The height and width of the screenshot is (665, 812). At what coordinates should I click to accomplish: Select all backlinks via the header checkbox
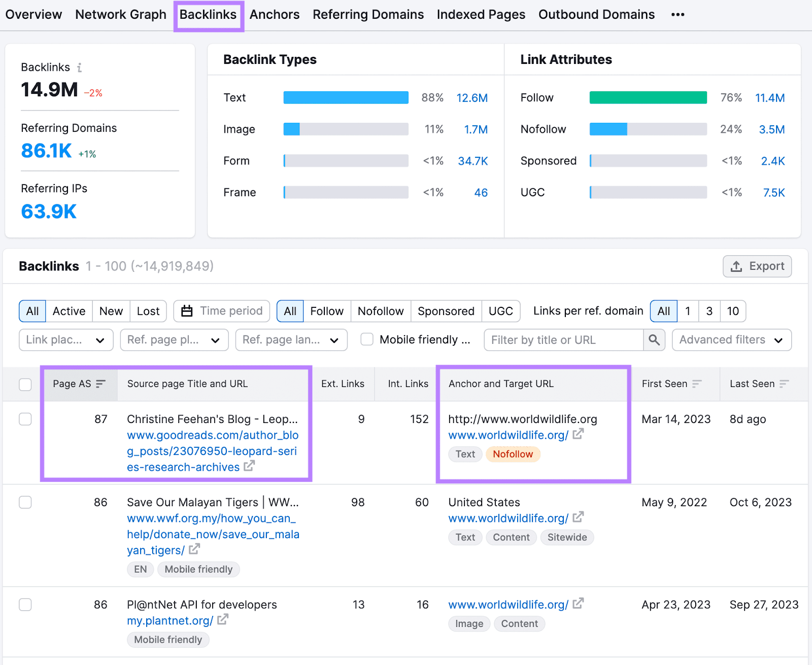pyautogui.click(x=25, y=384)
